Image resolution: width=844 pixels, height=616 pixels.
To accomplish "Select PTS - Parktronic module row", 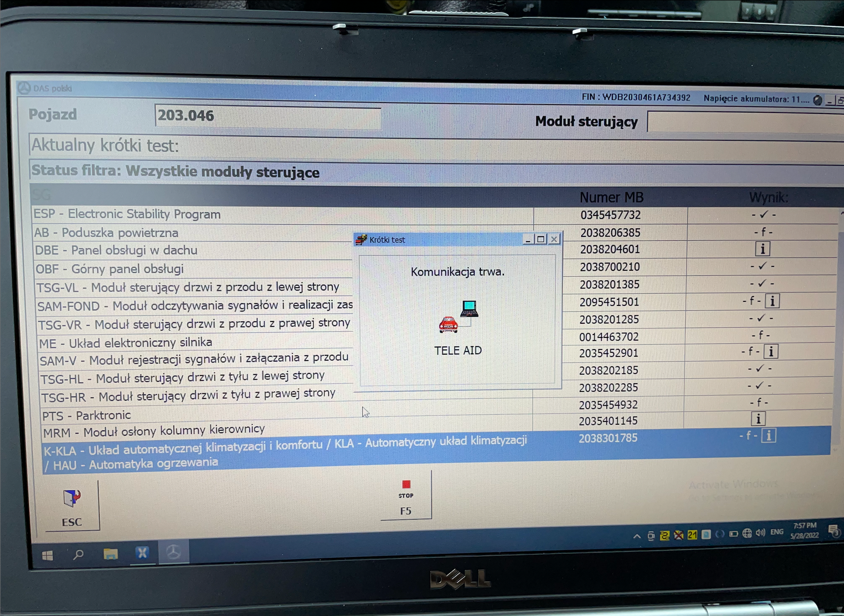I will point(86,416).
